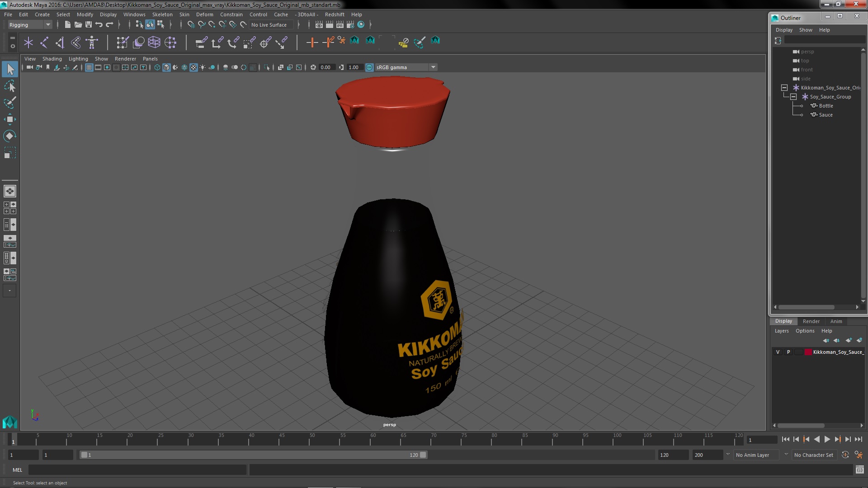Toggle layer visibility V box
The height and width of the screenshot is (488, 868).
coord(778,352)
